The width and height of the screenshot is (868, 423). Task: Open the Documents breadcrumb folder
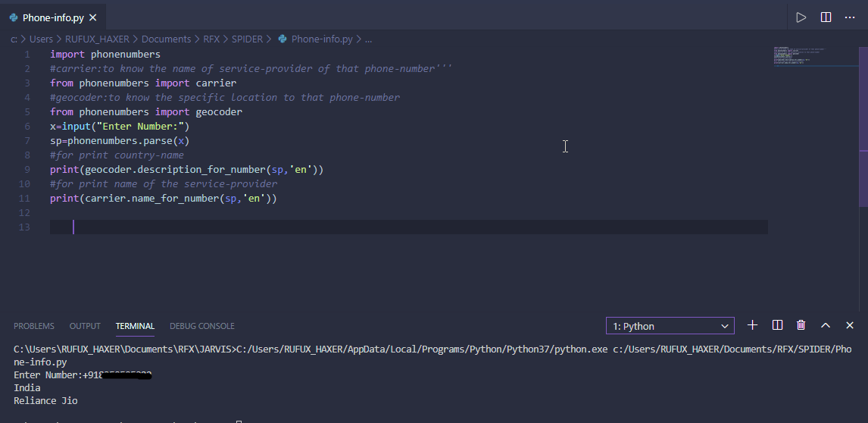pyautogui.click(x=166, y=39)
